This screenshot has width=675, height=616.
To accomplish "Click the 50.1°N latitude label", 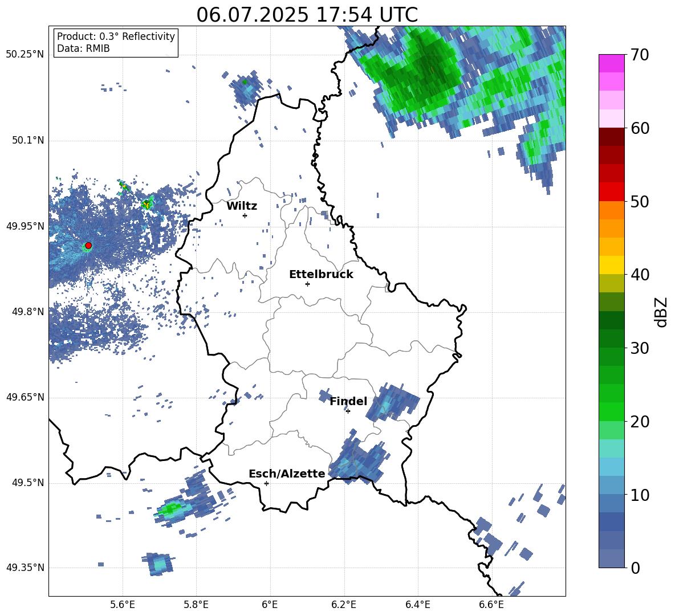I will tap(29, 141).
